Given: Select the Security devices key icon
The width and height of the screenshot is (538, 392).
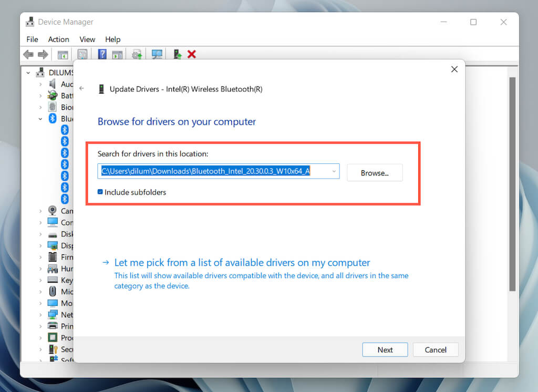Looking at the screenshot, I should click(53, 349).
